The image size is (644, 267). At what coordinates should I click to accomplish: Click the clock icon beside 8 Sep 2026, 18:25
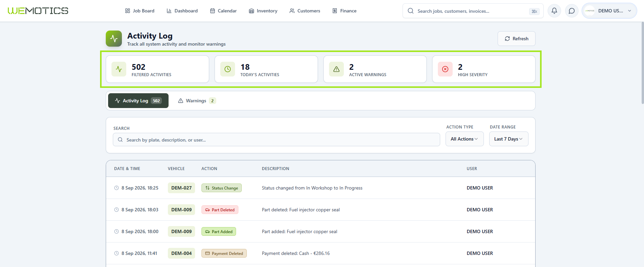pos(117,188)
